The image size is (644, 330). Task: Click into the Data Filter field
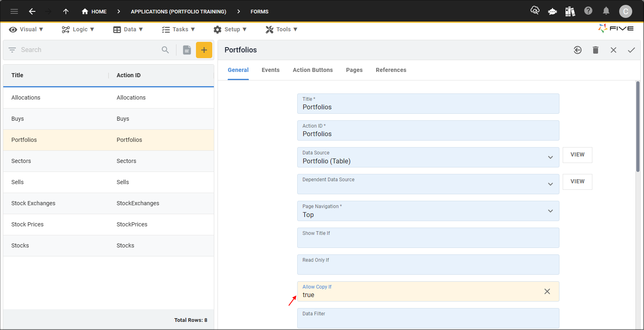click(428, 318)
